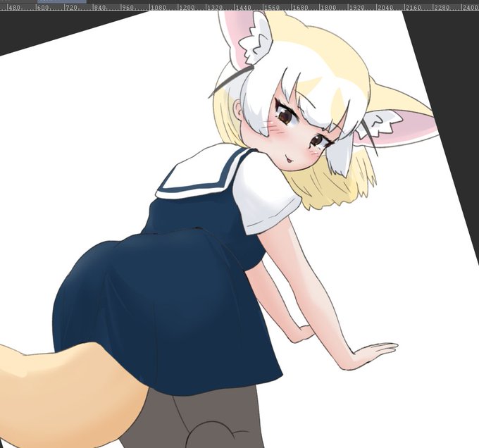Click the 960 mark on the horizontal ruler
Viewport: 479px width, 448px height.
click(x=127, y=7)
